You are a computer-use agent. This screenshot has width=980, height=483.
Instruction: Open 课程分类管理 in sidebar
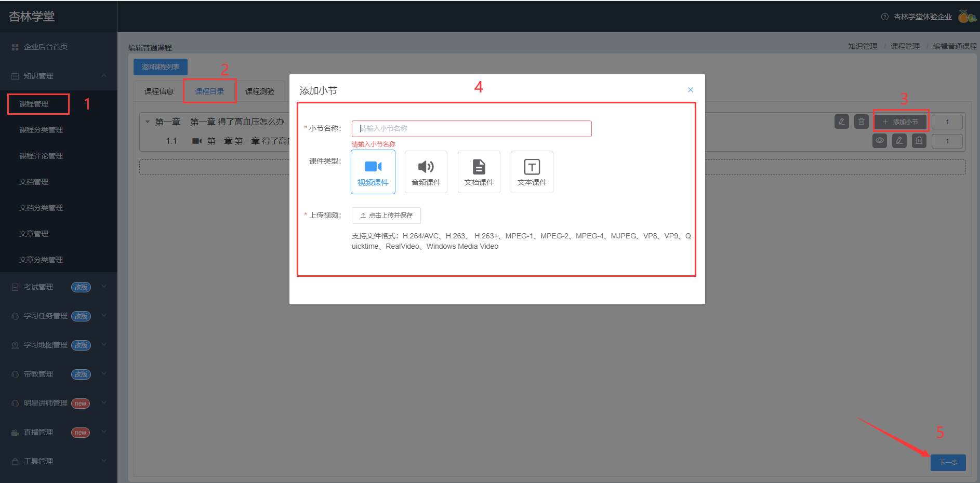tap(41, 130)
